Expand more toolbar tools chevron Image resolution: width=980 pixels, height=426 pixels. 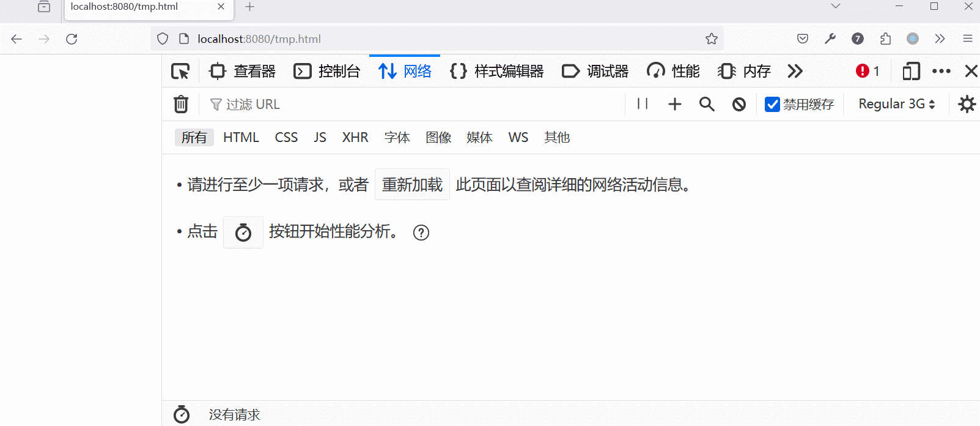[x=940, y=39]
